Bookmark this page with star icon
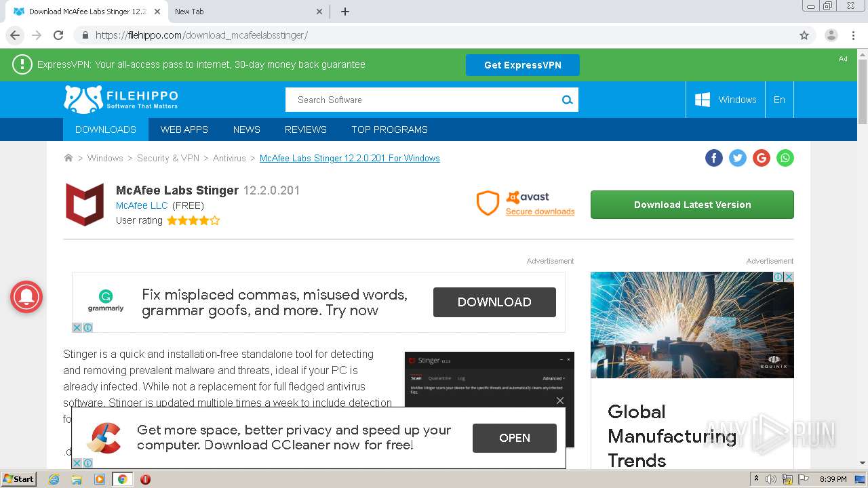 (x=804, y=35)
